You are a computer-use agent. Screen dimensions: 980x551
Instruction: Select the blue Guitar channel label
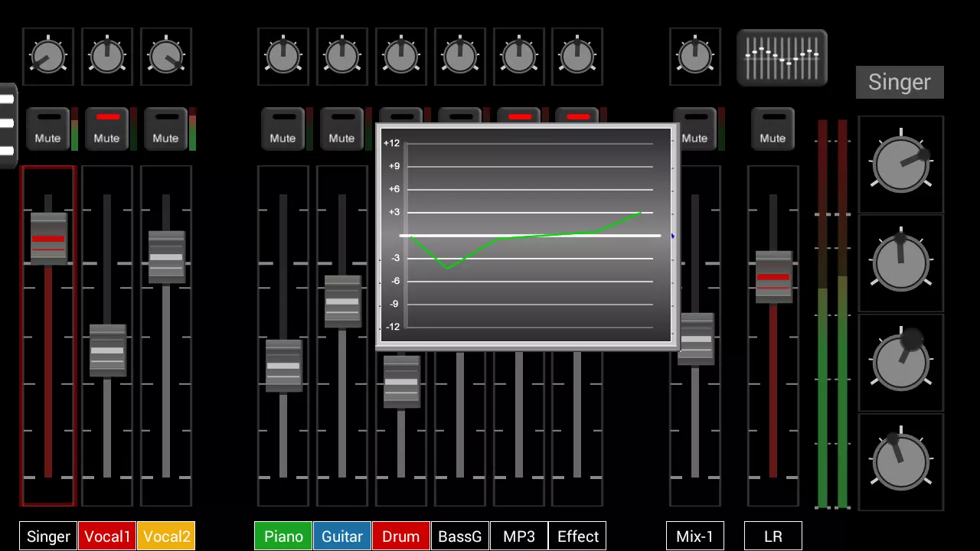342,536
